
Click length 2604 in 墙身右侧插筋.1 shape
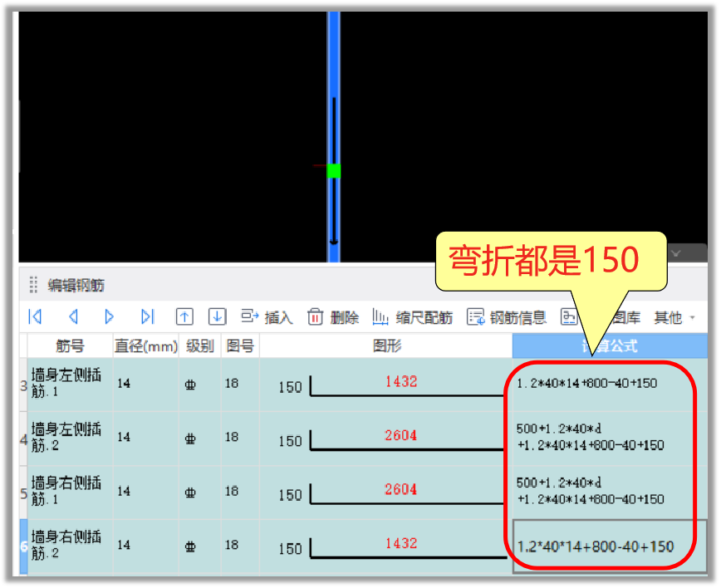click(x=401, y=489)
